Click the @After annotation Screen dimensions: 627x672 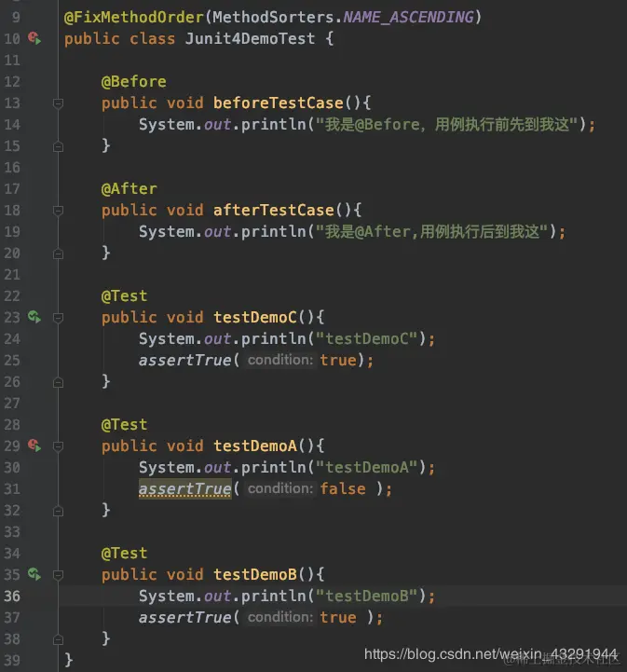click(129, 188)
